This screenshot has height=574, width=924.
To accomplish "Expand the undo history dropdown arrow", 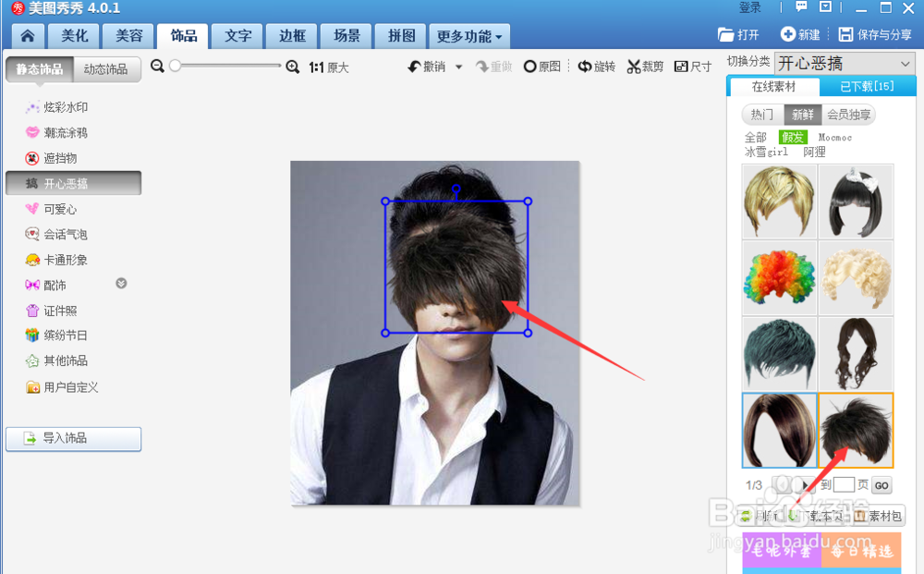I will coord(458,67).
